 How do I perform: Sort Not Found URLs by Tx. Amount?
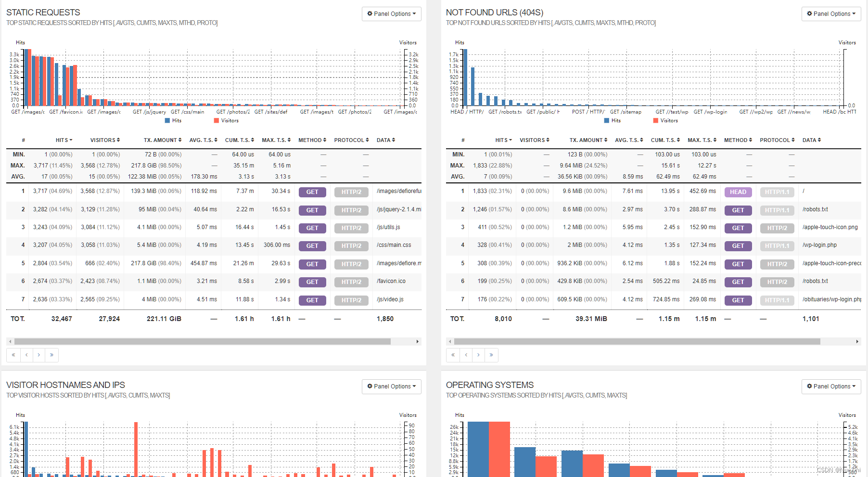pos(588,140)
